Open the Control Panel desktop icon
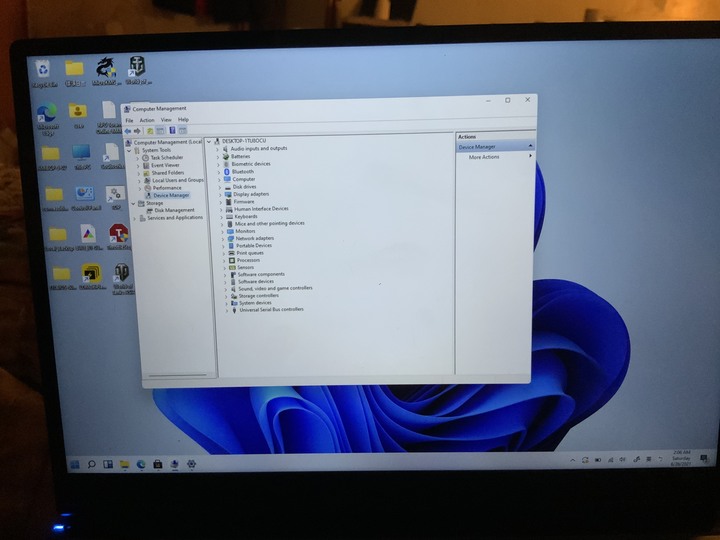This screenshot has height=540, width=720. tap(86, 198)
